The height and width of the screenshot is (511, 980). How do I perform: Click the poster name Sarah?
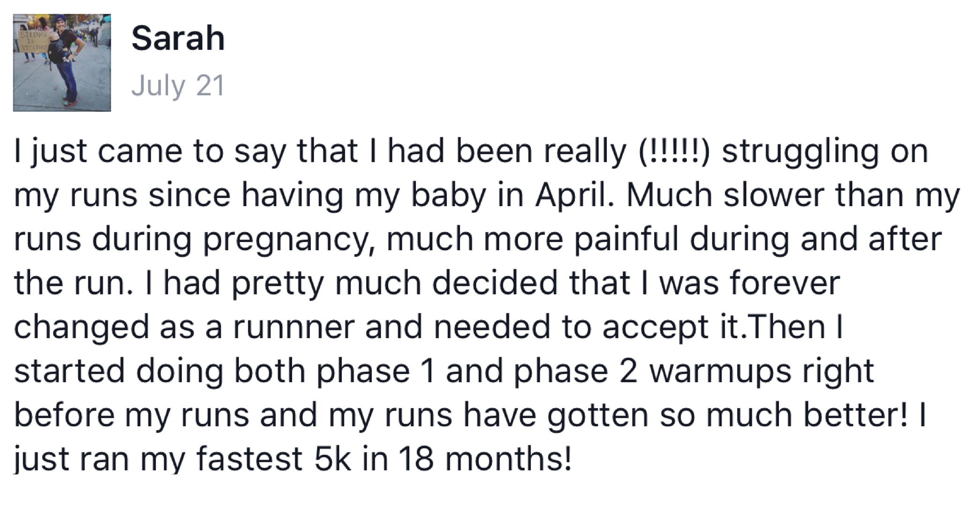click(x=178, y=38)
